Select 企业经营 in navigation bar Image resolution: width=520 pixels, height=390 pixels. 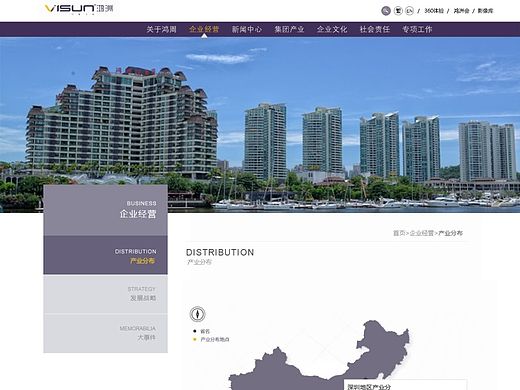tap(204, 29)
